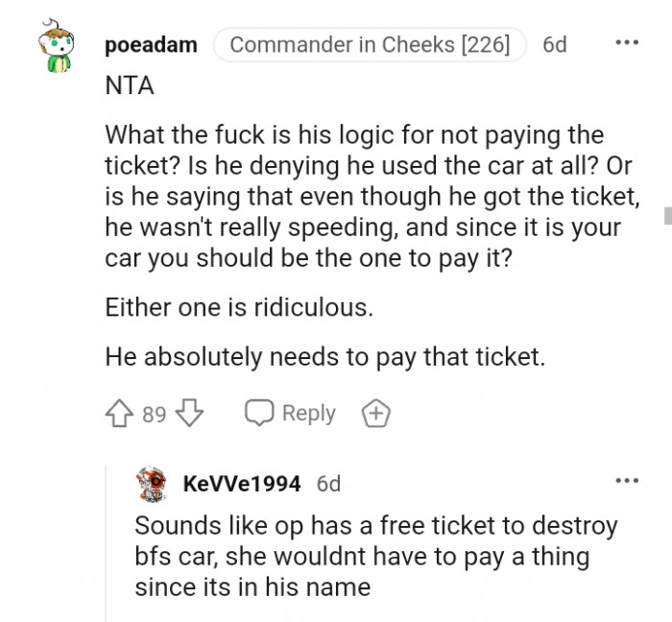Give an award using the plus badge icon
Viewport: 672px width, 622px height.
tap(375, 414)
